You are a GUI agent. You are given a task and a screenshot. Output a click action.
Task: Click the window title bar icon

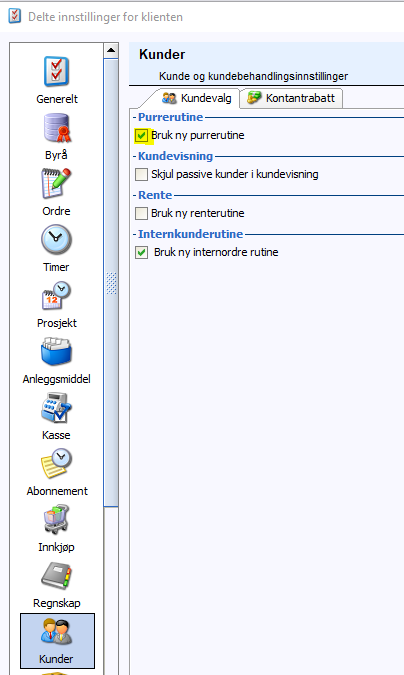coord(15,16)
